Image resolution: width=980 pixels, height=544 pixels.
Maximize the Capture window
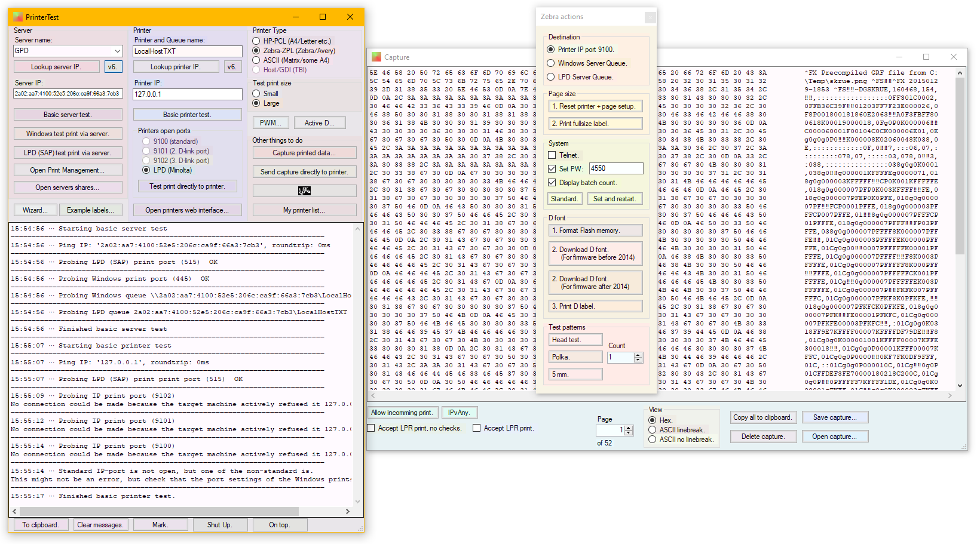(926, 57)
